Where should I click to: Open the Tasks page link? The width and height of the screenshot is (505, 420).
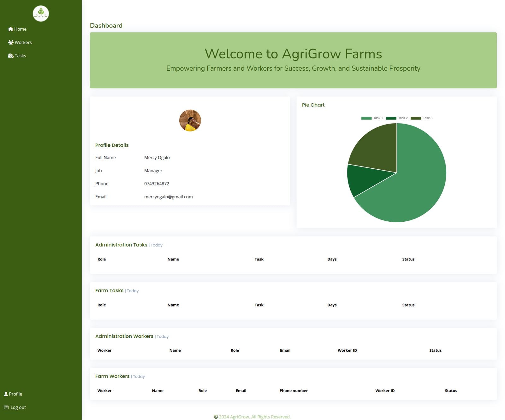click(x=17, y=56)
